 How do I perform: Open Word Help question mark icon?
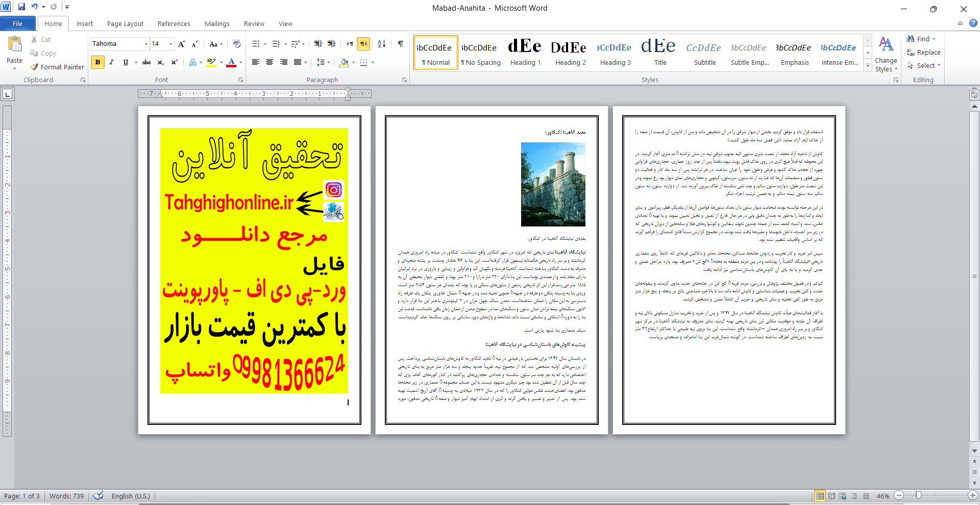pyautogui.click(x=973, y=23)
